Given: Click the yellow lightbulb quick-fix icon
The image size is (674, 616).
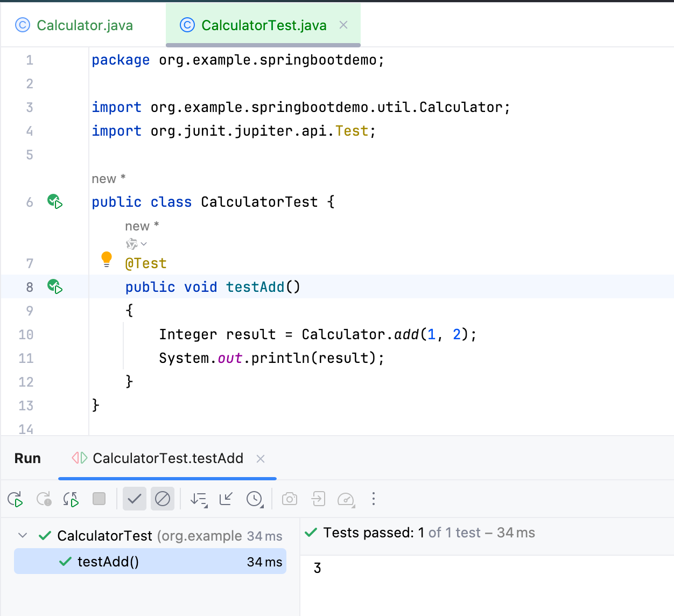Looking at the screenshot, I should (x=107, y=260).
